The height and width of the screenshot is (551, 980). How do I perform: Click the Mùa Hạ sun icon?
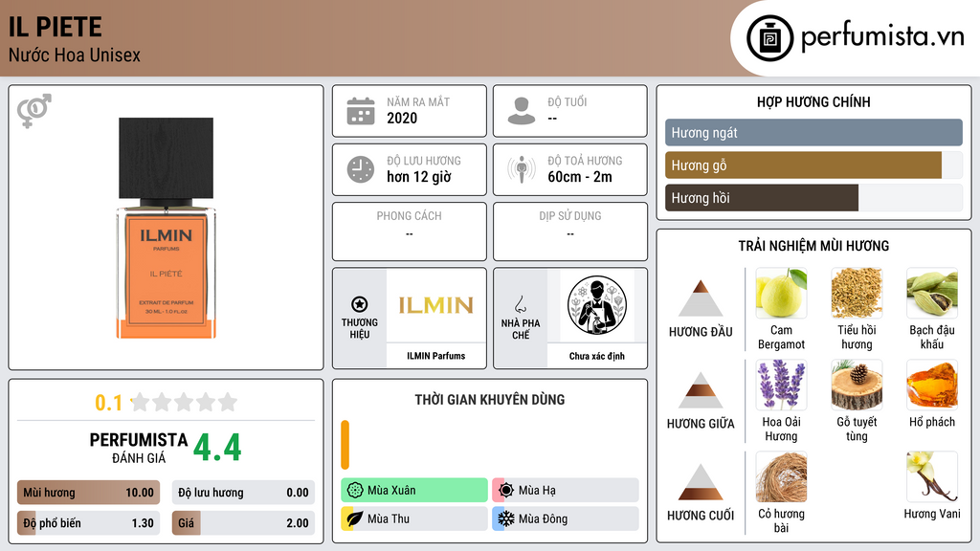point(506,491)
